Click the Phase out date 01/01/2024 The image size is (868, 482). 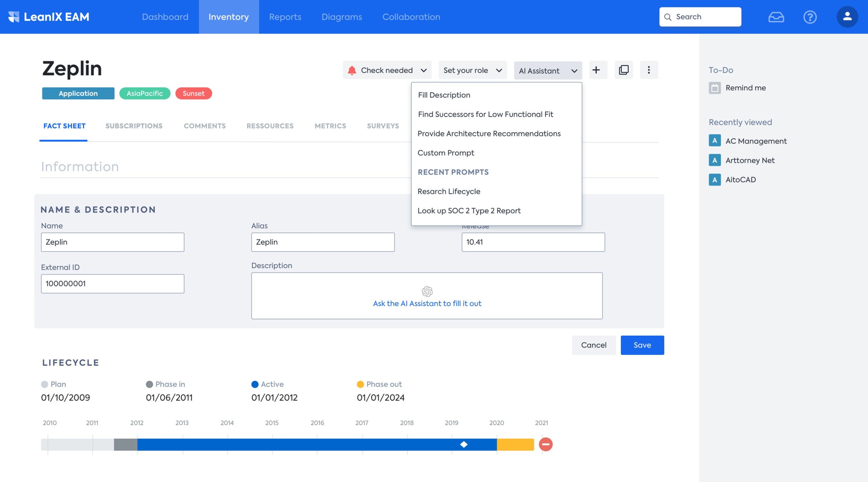pyautogui.click(x=380, y=397)
